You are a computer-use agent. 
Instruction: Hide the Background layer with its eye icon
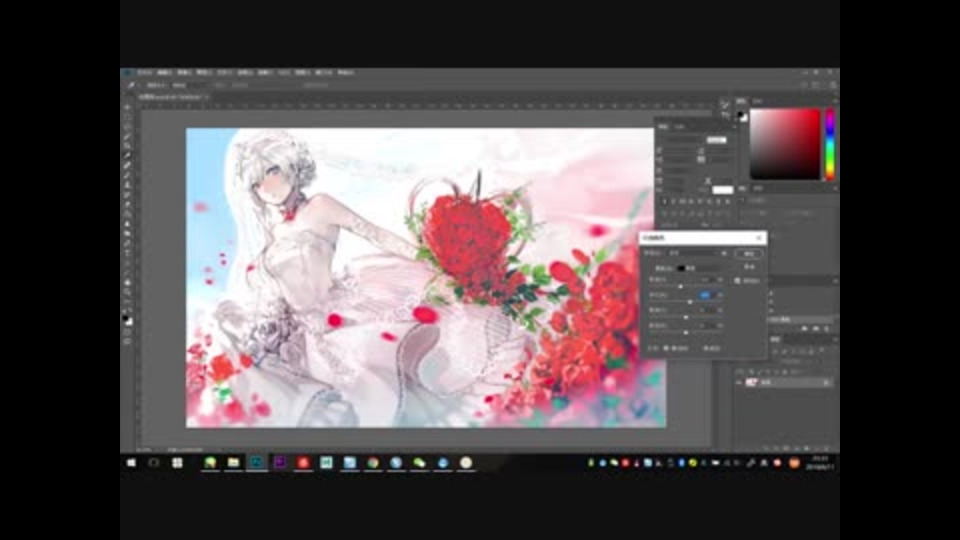pos(739,383)
